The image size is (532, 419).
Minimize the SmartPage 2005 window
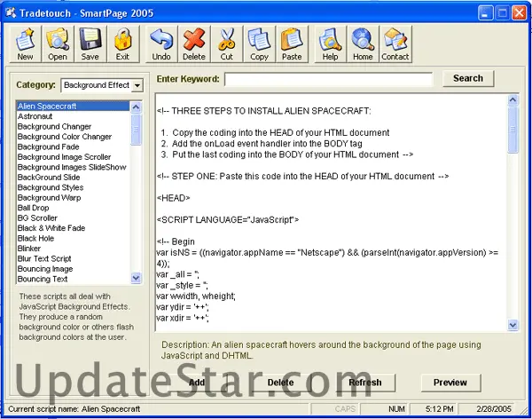click(485, 13)
